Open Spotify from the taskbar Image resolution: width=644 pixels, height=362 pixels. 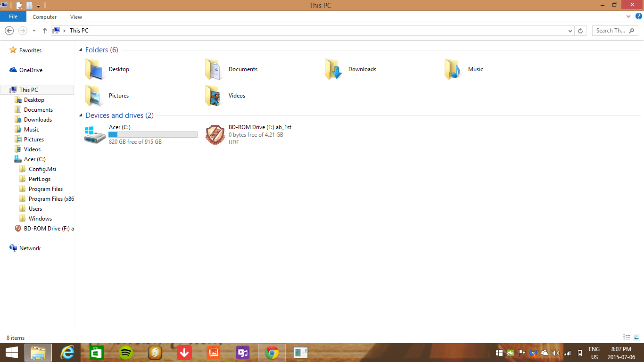coord(126,353)
